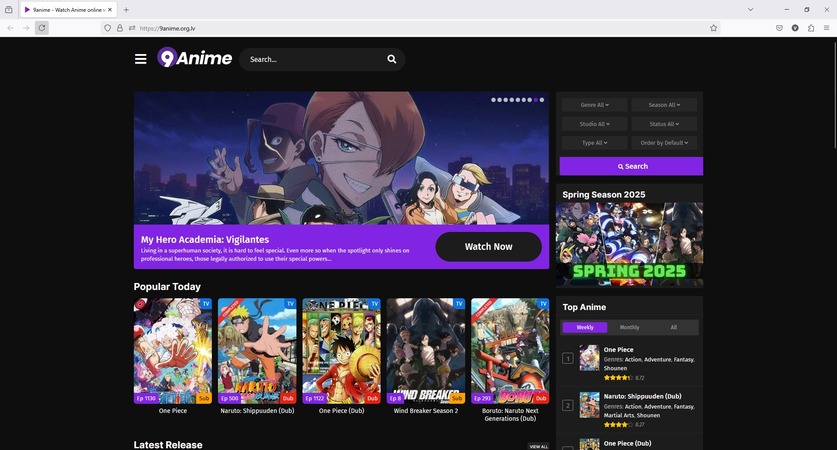Screen dimensions: 837x450
Task: Open Naruto: Shippuuden (Dub) title in Top Anime
Action: 642,396
